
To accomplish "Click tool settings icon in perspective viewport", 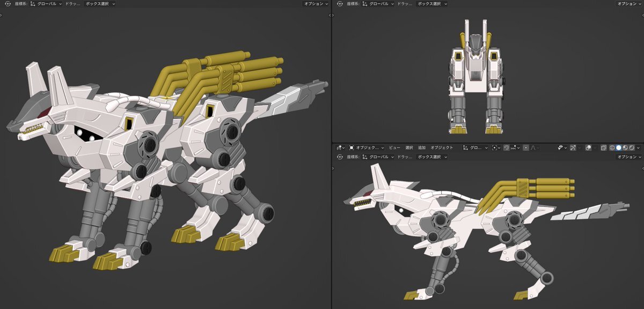I will pyautogui.click(x=7, y=3).
